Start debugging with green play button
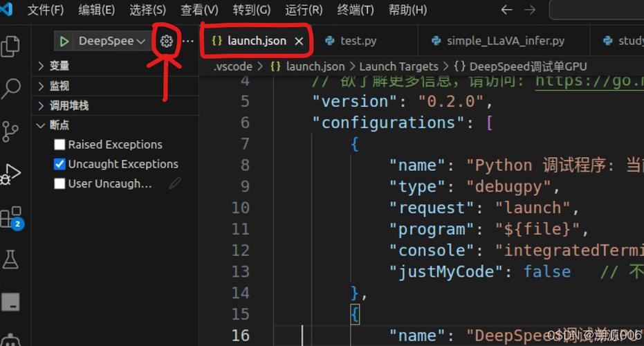The height and width of the screenshot is (346, 644). point(64,41)
